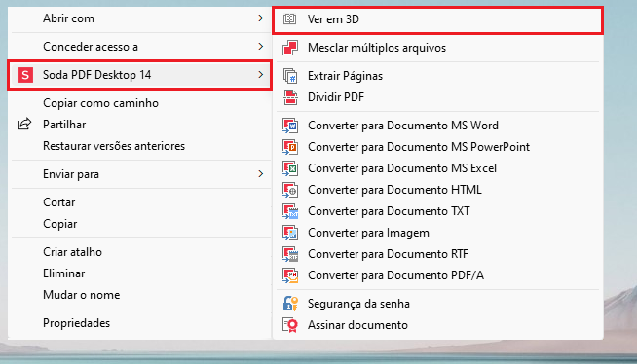
Task: Click the HTML conversion icon
Action: click(290, 190)
